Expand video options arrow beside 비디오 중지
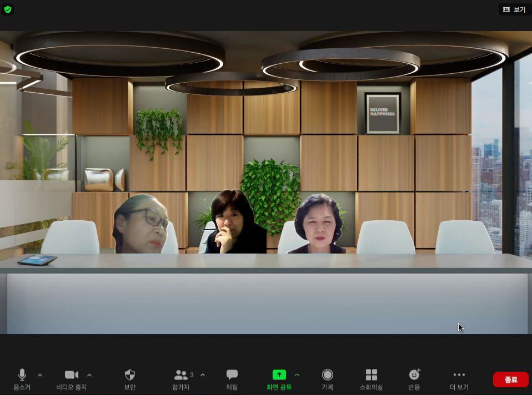Screen dimensions: 532x395 click(x=89, y=375)
